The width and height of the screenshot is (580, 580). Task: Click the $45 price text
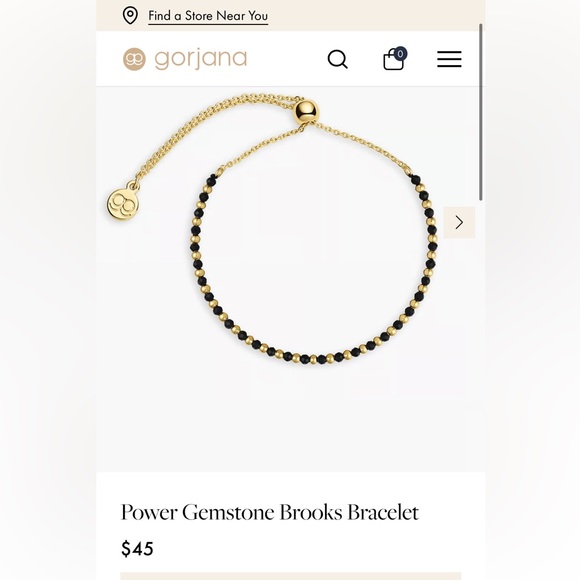click(x=137, y=549)
